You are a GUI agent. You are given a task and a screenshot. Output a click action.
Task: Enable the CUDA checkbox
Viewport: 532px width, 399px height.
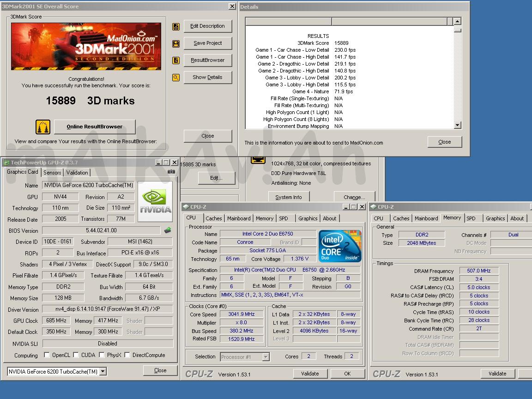pos(76,355)
